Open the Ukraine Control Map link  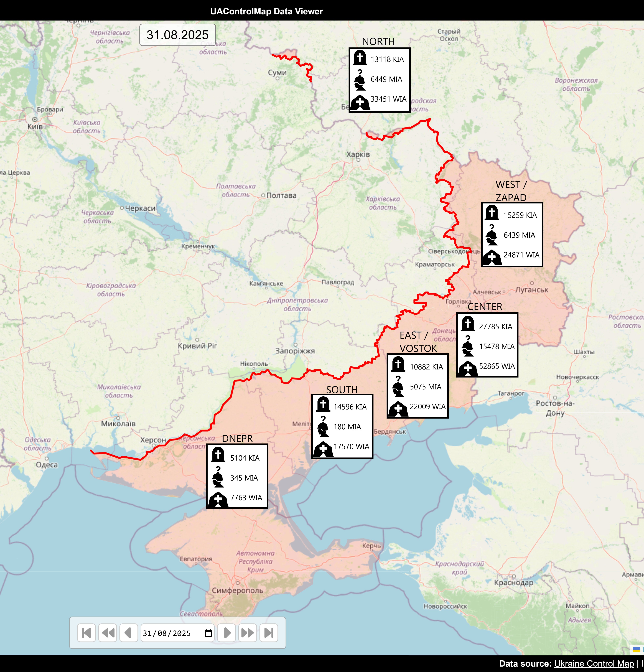(594, 663)
